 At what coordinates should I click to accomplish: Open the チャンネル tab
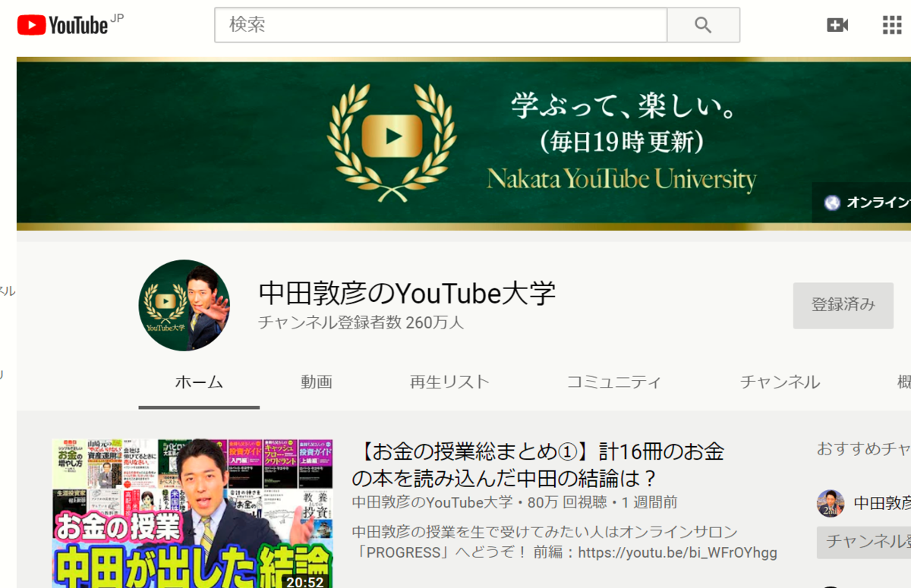pyautogui.click(x=780, y=382)
